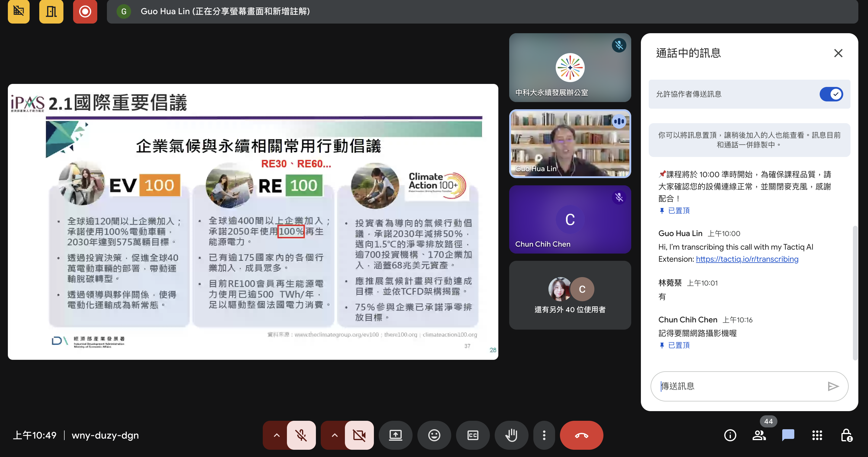This screenshot has width=868, height=457.
Task: Click the yellow door icon at top
Action: click(x=51, y=11)
